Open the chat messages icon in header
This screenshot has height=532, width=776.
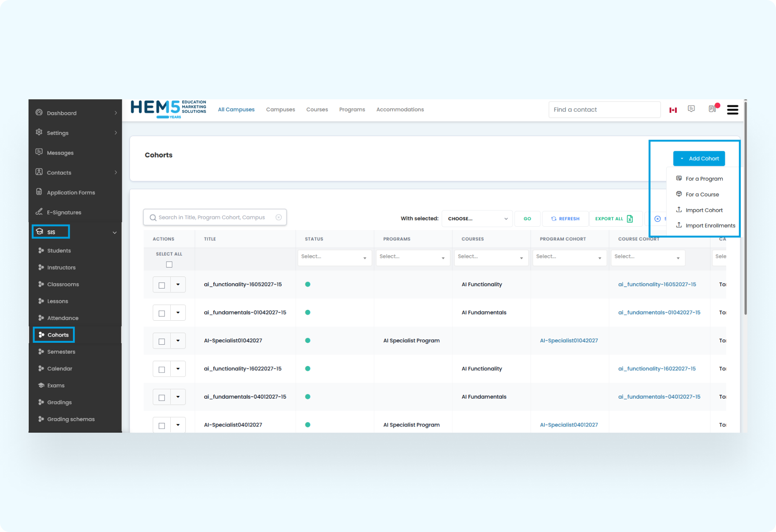tap(691, 109)
